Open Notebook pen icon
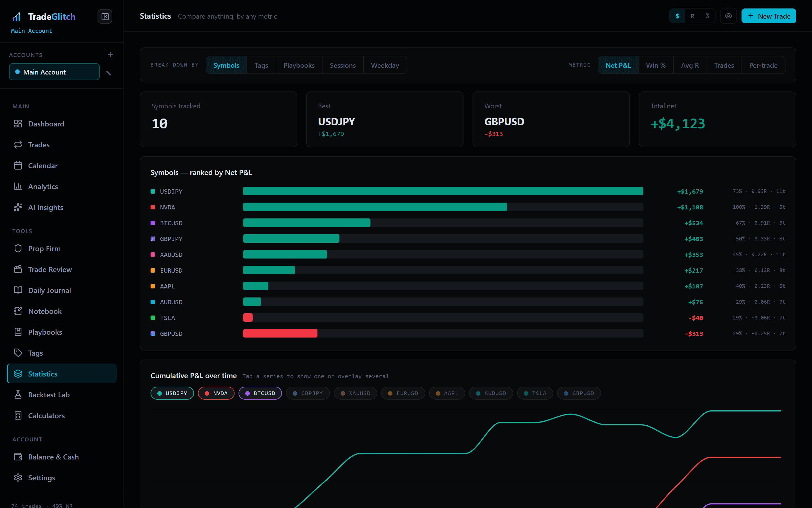Screen dimensions: 812x508 click(x=18, y=311)
